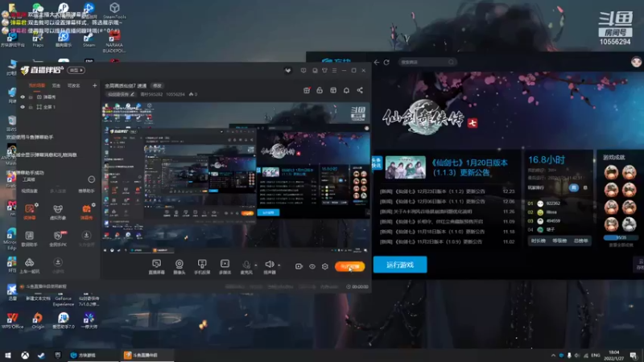Open settings gear on the 弹幕秀 tool

click(93, 204)
